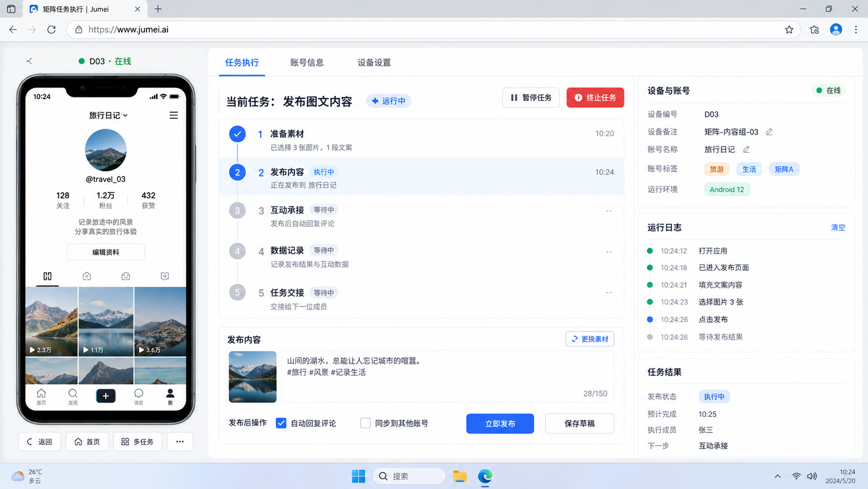The image size is (868, 489).
Task: Open browser settings three-dot menu
Action: click(856, 30)
